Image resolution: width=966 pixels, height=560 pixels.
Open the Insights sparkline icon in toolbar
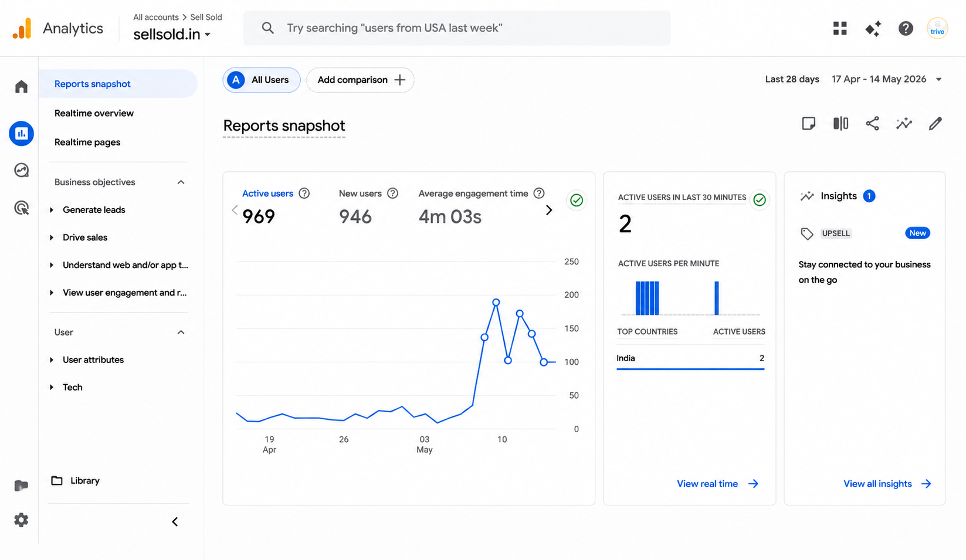pos(904,123)
